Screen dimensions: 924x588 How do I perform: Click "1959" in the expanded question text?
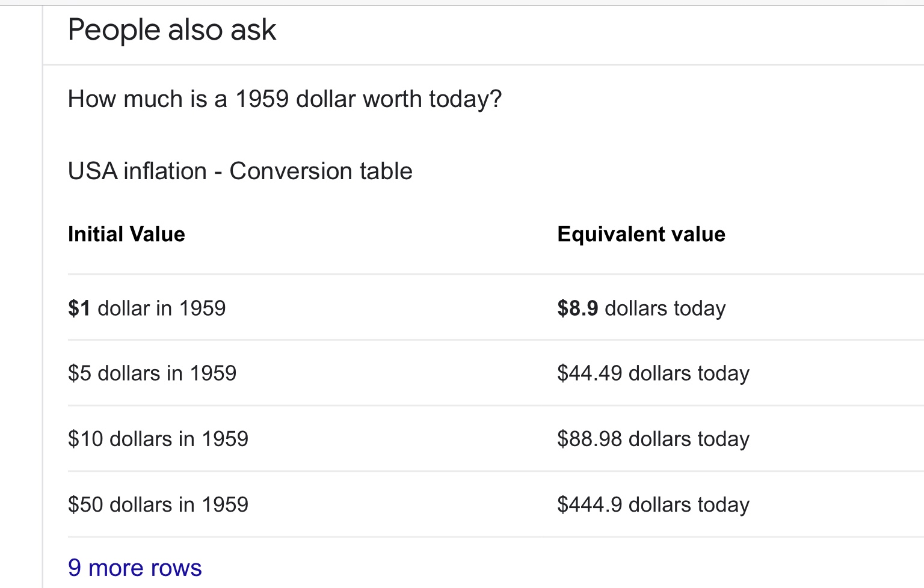[262, 99]
